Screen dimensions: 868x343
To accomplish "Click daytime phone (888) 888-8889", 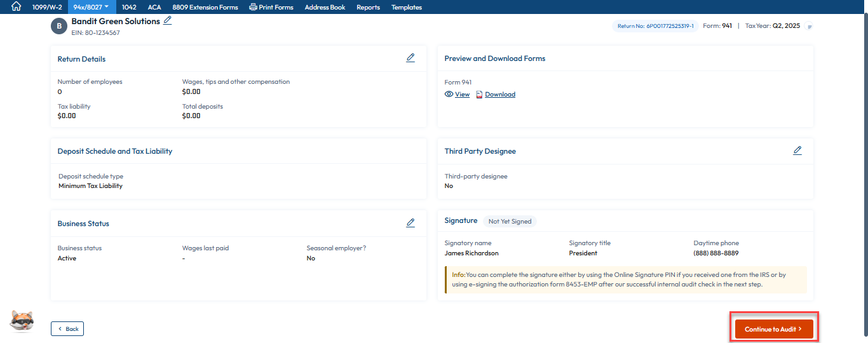I will coord(716,253).
